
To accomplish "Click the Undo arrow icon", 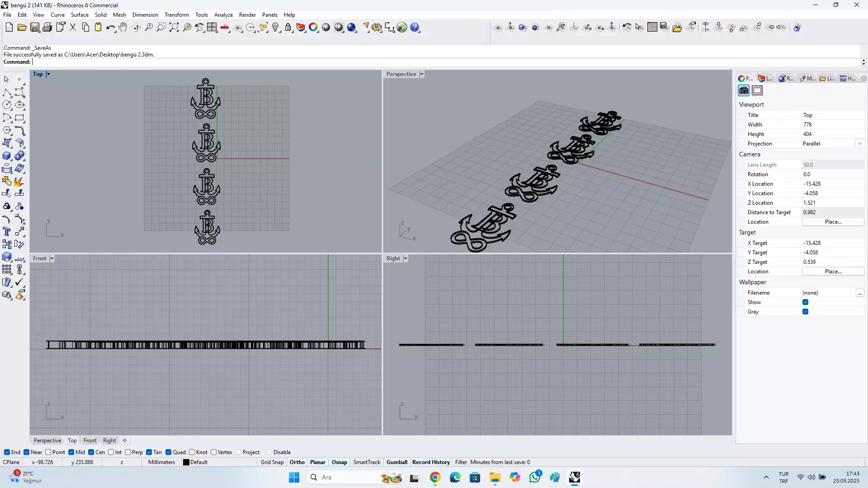I will click(110, 28).
